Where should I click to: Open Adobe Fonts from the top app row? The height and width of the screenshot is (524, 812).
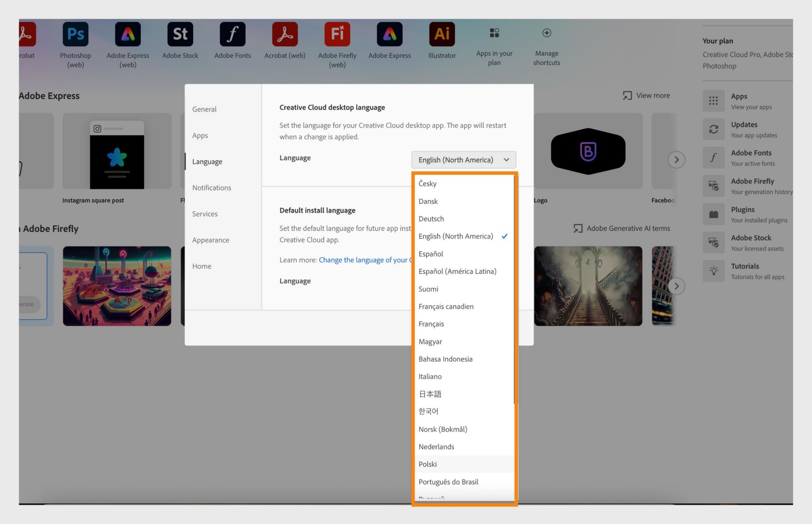point(232,34)
